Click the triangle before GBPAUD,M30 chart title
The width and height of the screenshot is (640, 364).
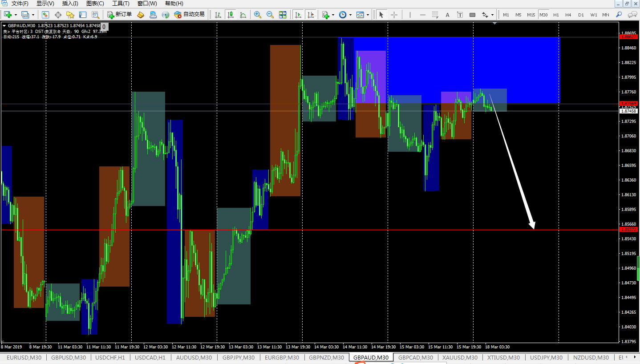coord(4,26)
